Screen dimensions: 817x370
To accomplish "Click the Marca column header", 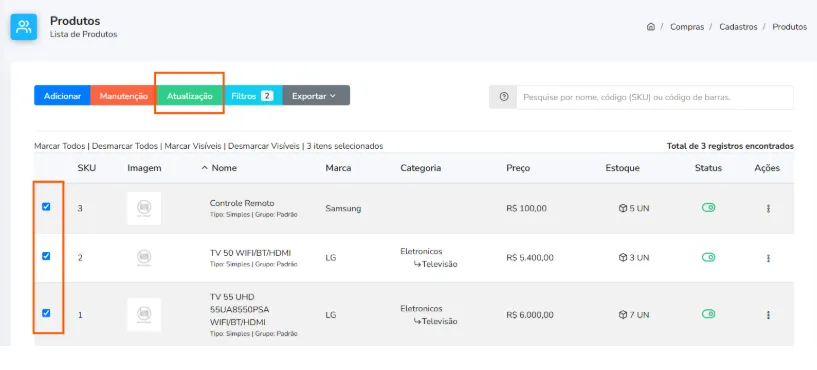I will click(338, 168).
